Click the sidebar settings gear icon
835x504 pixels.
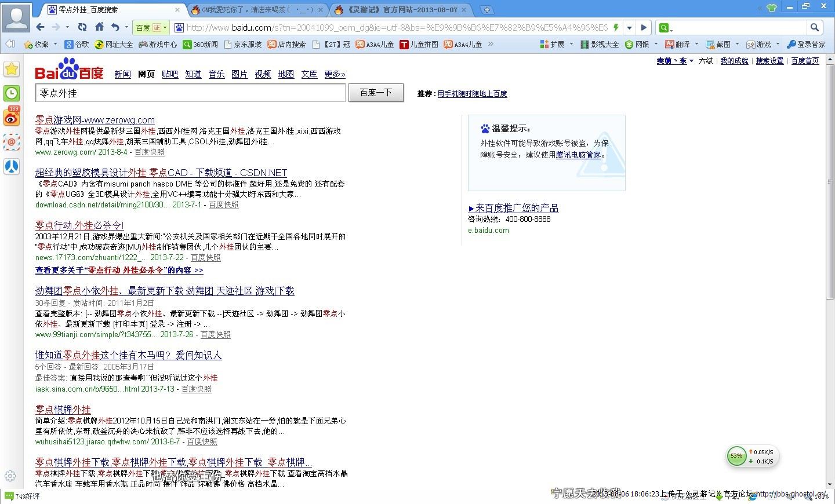tap(10, 476)
